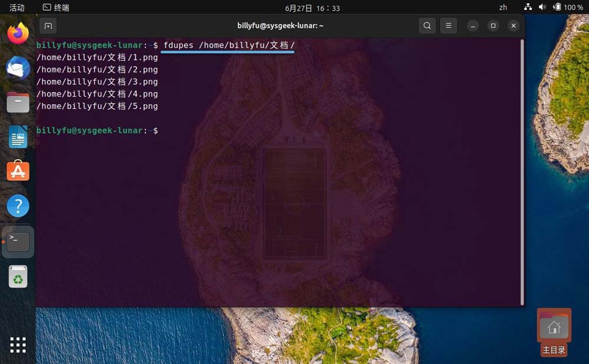This screenshot has height=364, width=589.
Task: Open a new terminal tab
Action: (48, 26)
